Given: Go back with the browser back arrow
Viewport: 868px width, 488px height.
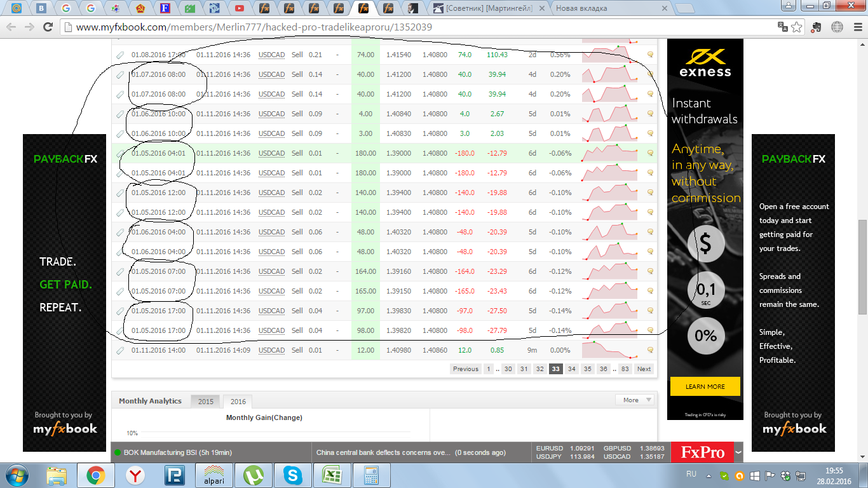Looking at the screenshot, I should click(11, 27).
